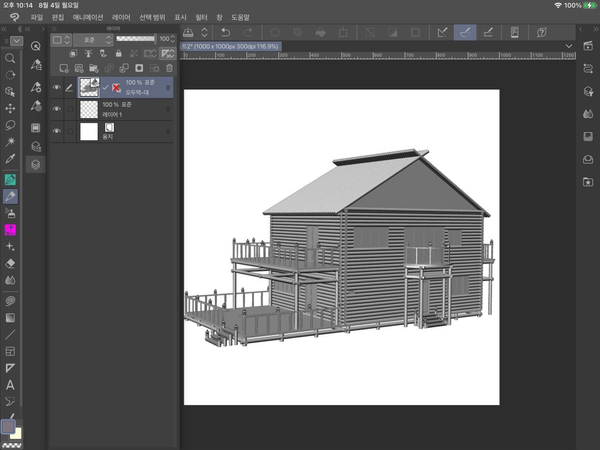Image resolution: width=600 pixels, height=450 pixels.
Task: Open the 필터 menu
Action: tap(202, 18)
